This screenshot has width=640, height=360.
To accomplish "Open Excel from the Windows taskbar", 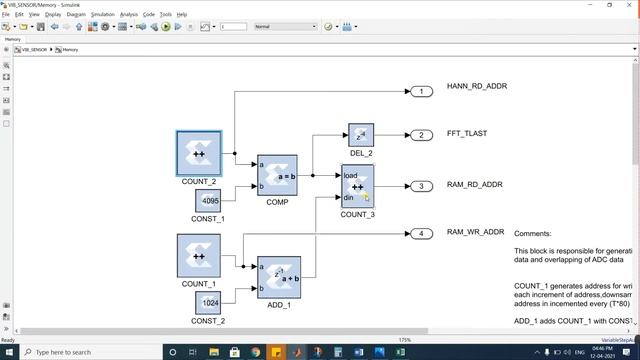I will [400, 352].
